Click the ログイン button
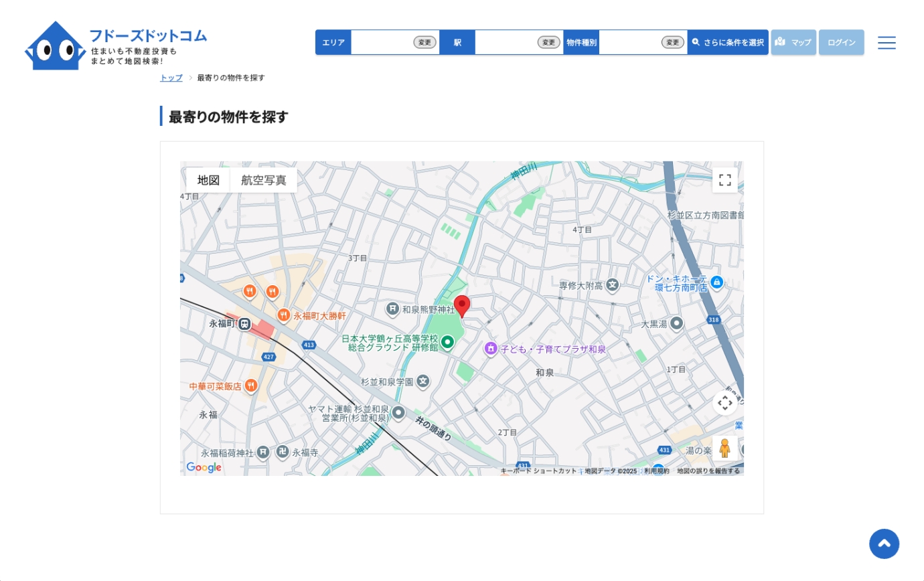924x581 pixels. [841, 42]
